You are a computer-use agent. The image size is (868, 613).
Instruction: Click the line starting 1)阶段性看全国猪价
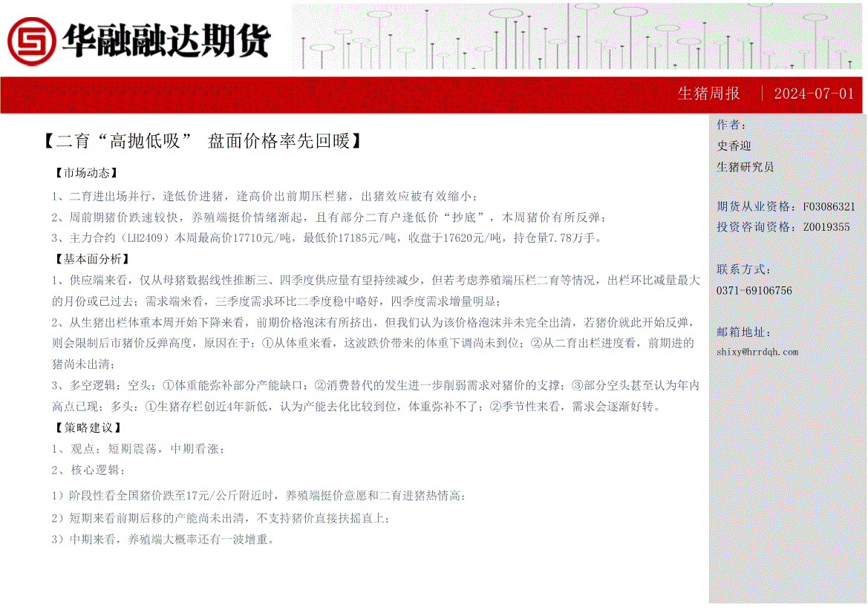[x=258, y=496]
